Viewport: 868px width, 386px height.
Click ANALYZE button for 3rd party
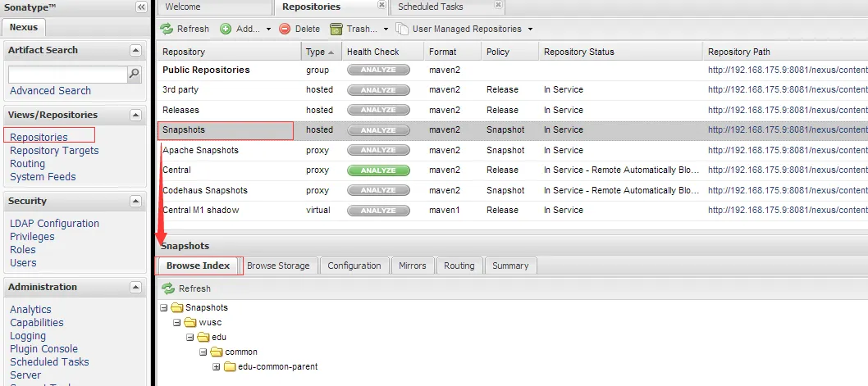point(379,89)
